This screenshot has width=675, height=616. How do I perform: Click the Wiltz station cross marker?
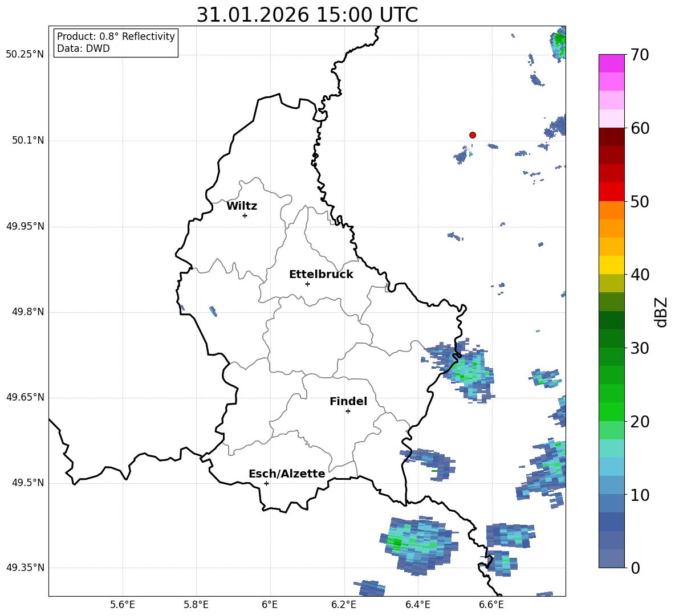point(245,216)
